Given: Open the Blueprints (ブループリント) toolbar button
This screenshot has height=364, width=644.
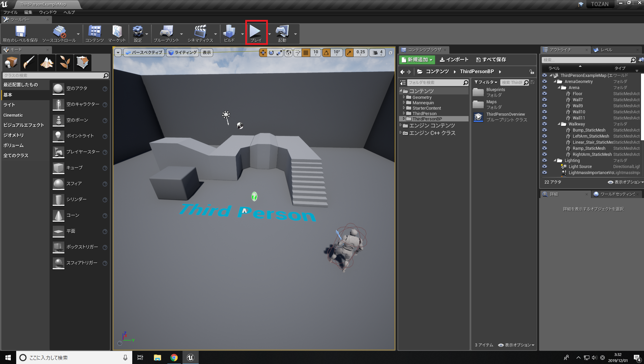Looking at the screenshot, I should [166, 34].
